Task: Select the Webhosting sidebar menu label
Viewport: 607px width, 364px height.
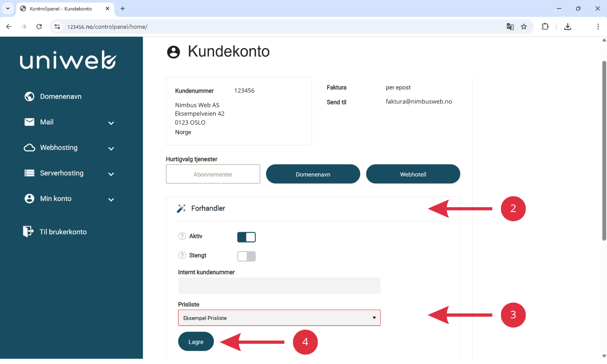Action: click(x=59, y=148)
